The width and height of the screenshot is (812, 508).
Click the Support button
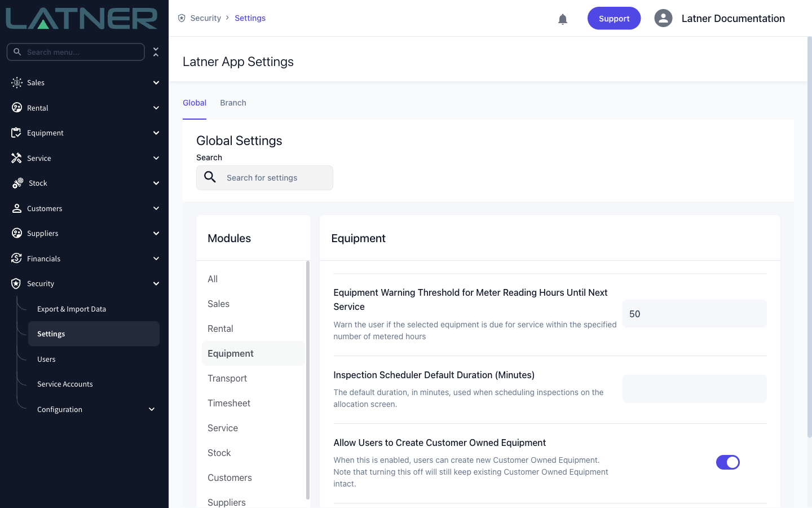coord(614,18)
